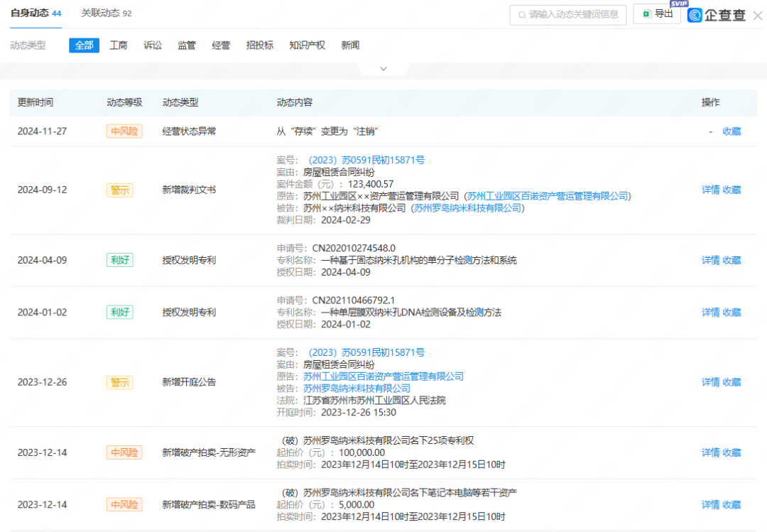The height and width of the screenshot is (532, 767).
Task: Click the search magnifier icon in keyword box
Action: pyautogui.click(x=522, y=15)
